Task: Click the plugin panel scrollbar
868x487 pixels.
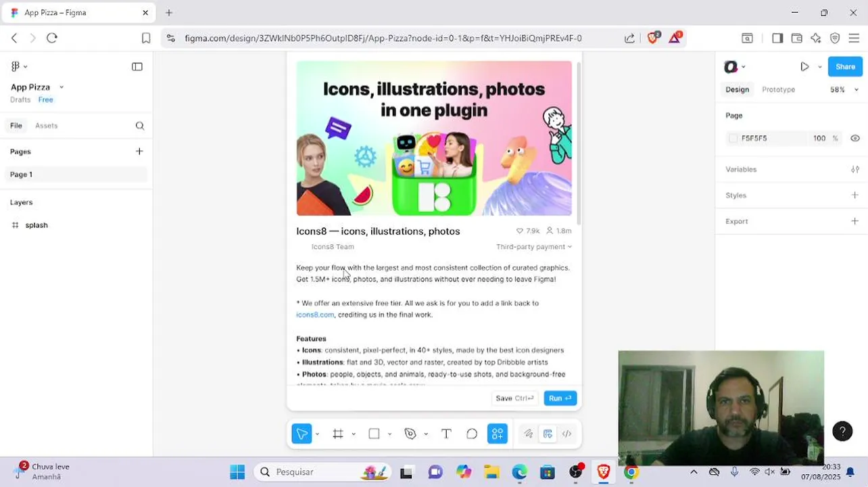Action: click(577, 142)
